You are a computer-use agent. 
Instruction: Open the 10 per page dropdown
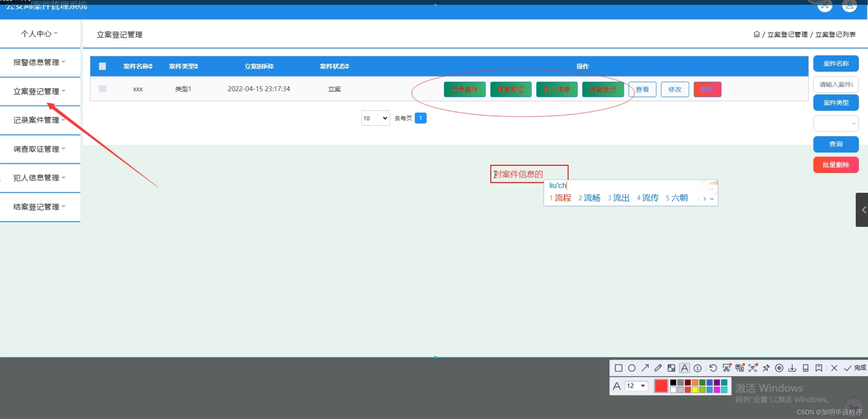375,118
